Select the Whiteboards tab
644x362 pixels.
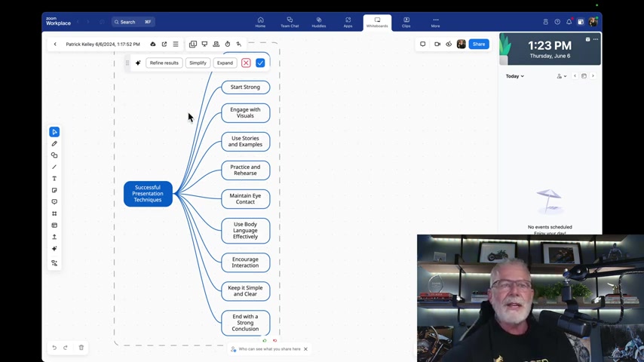tap(377, 22)
